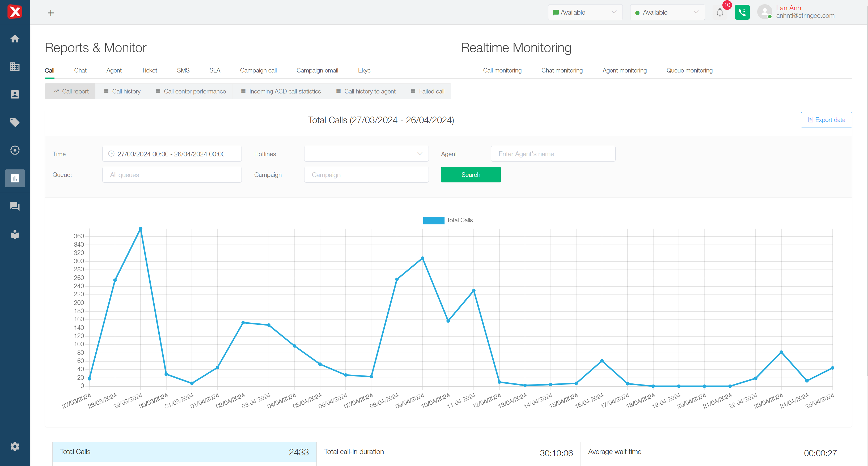Image resolution: width=868 pixels, height=466 pixels.
Task: Open the Queue monitoring tab
Action: coord(689,70)
